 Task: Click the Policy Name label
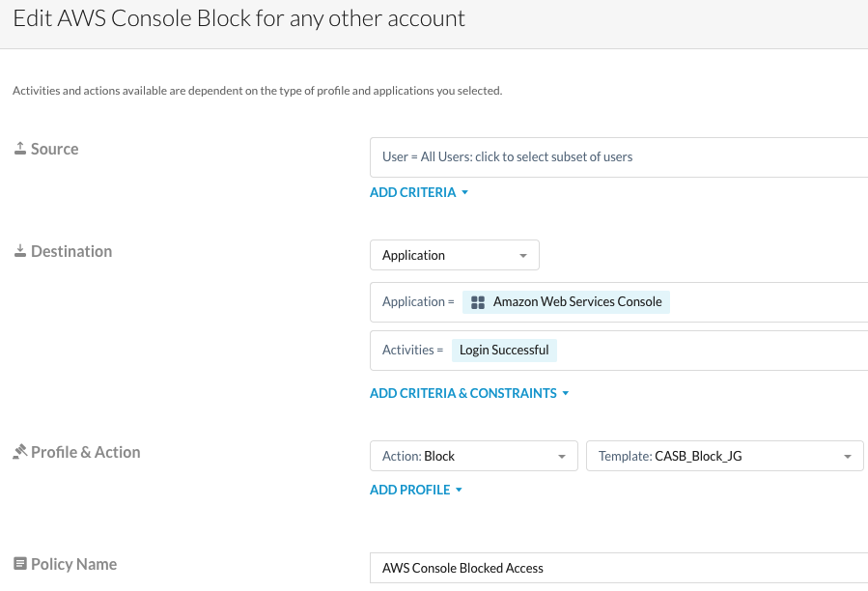(x=74, y=564)
